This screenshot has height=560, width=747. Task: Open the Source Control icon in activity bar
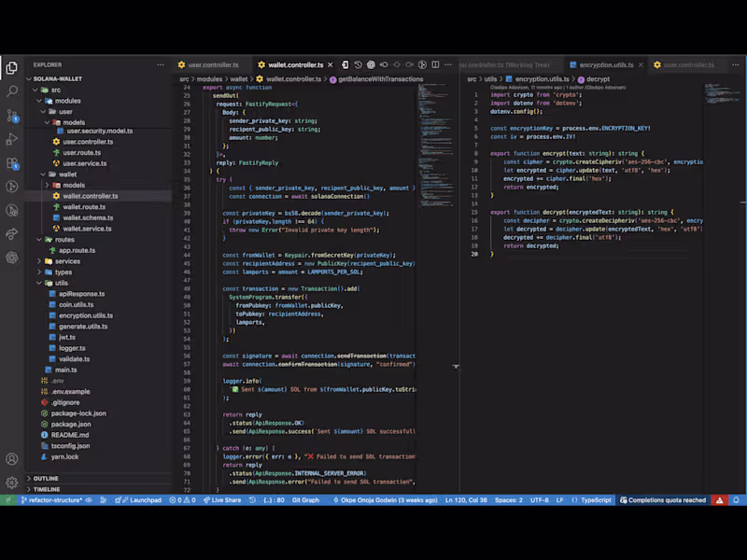pos(12,116)
